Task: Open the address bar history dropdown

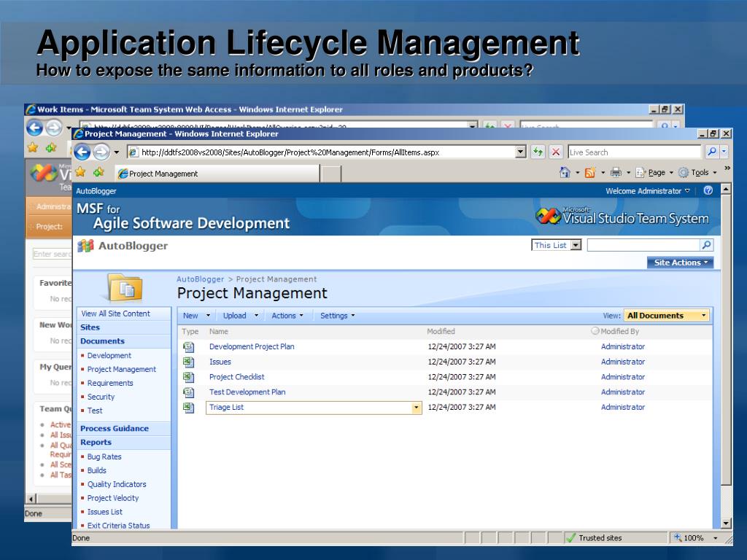Action: pyautogui.click(x=521, y=152)
